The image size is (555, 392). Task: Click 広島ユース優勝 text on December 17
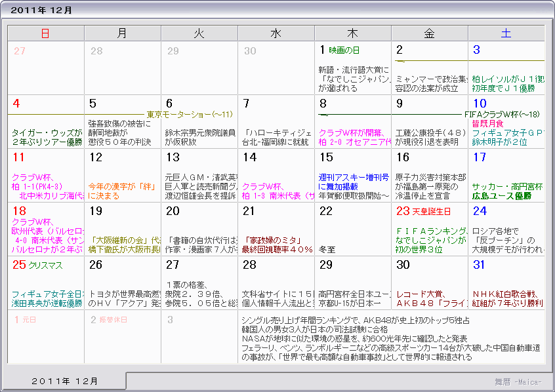coord(502,195)
